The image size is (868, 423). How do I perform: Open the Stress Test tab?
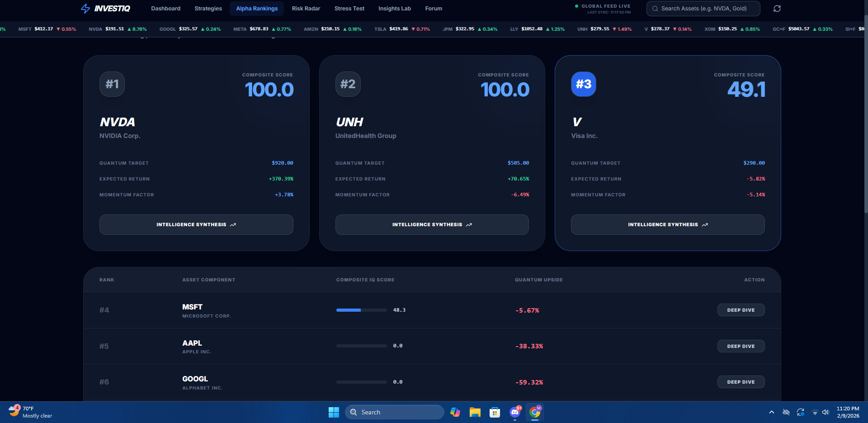(x=349, y=9)
